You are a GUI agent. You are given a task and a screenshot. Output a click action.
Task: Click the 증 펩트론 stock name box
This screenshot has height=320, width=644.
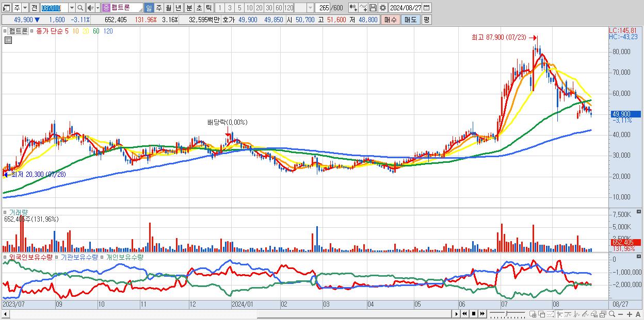(122, 8)
